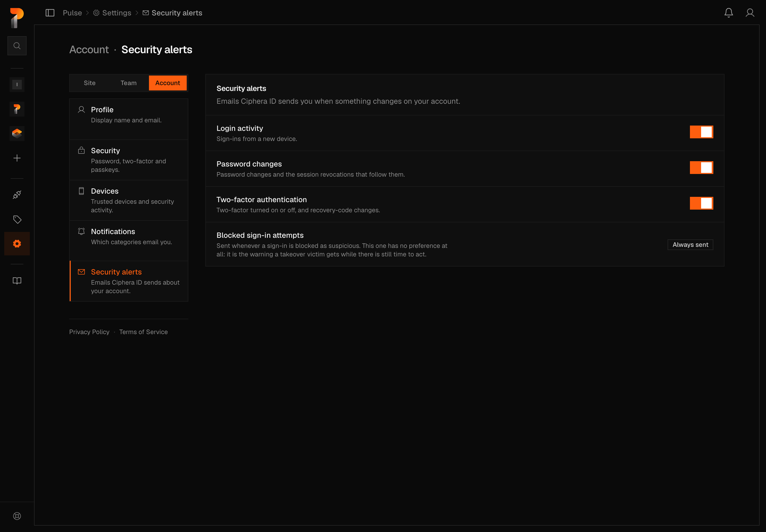Click the 'Security alerts' breadcrumb text
Image resolution: width=766 pixels, height=532 pixels.
[177, 13]
